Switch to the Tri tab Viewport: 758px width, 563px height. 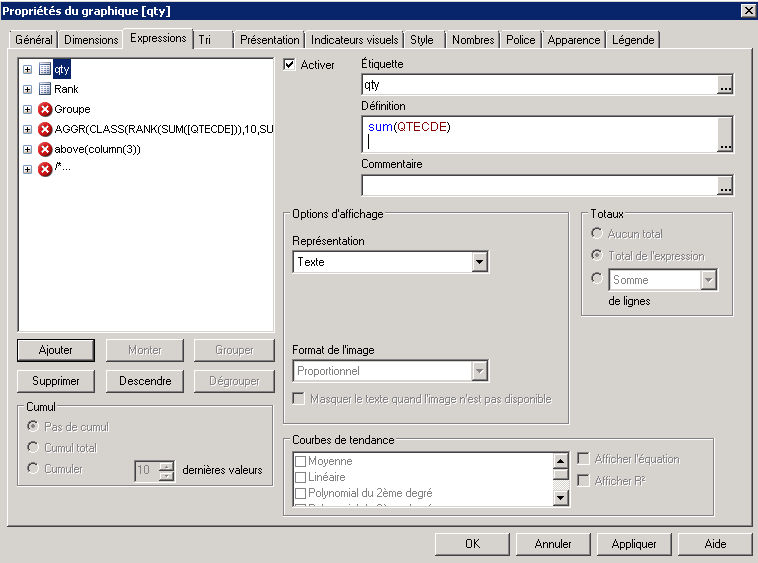[213, 40]
